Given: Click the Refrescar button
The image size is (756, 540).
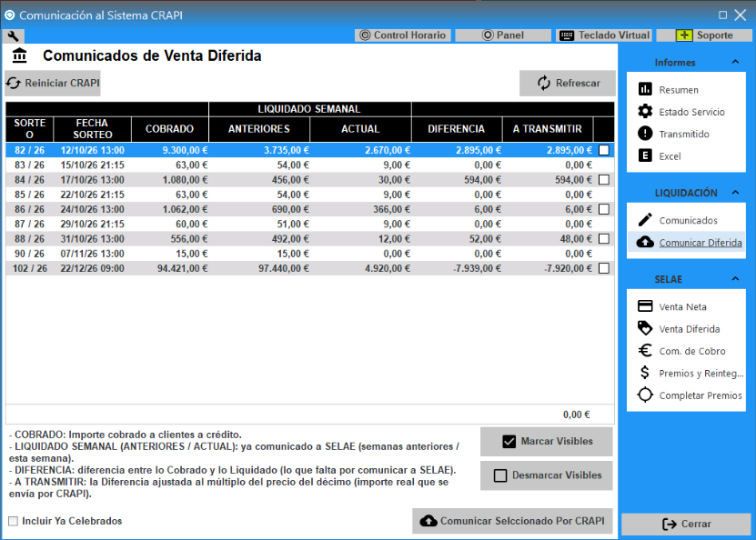Looking at the screenshot, I should coord(568,83).
